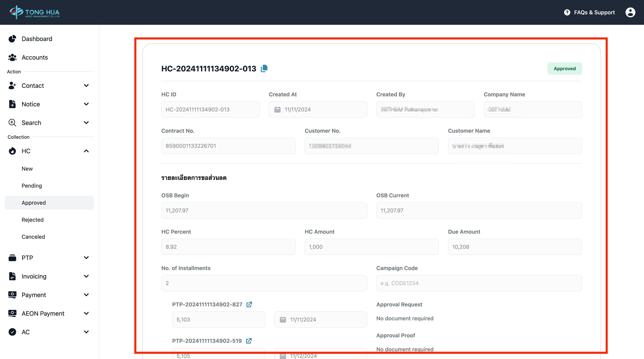This screenshot has height=359, width=644.
Task: Open external link for PTP-20241111134902-519
Action: (x=249, y=341)
